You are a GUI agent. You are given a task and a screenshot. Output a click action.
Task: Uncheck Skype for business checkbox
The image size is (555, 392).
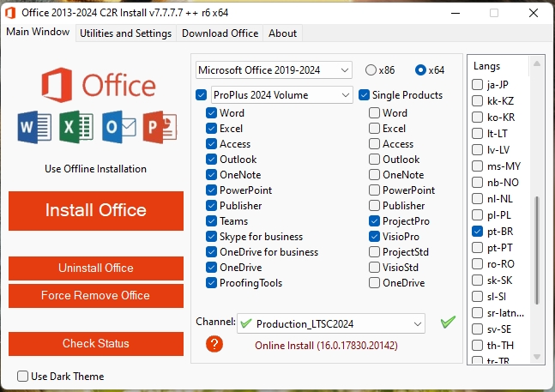tap(211, 237)
